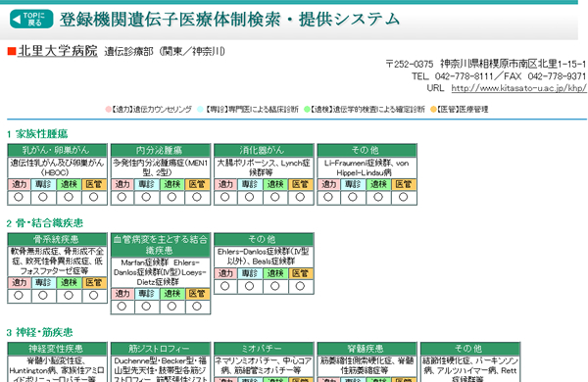Select the 内分泌腫瘍 category header
This screenshot has height=382, width=588.
[161, 150]
